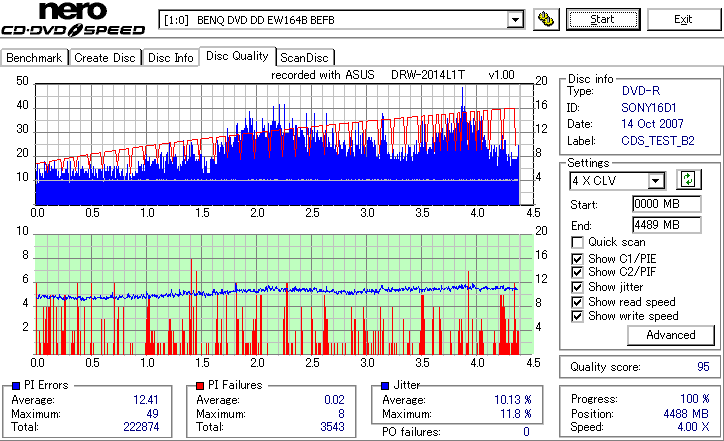Click the Start button
This screenshot has height=441, width=724.
(x=603, y=19)
